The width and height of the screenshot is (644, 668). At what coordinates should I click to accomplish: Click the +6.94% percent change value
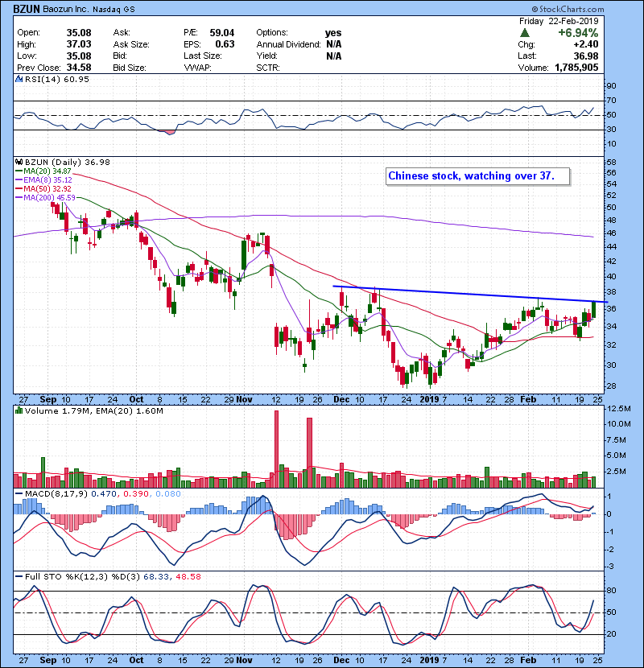coord(578,33)
